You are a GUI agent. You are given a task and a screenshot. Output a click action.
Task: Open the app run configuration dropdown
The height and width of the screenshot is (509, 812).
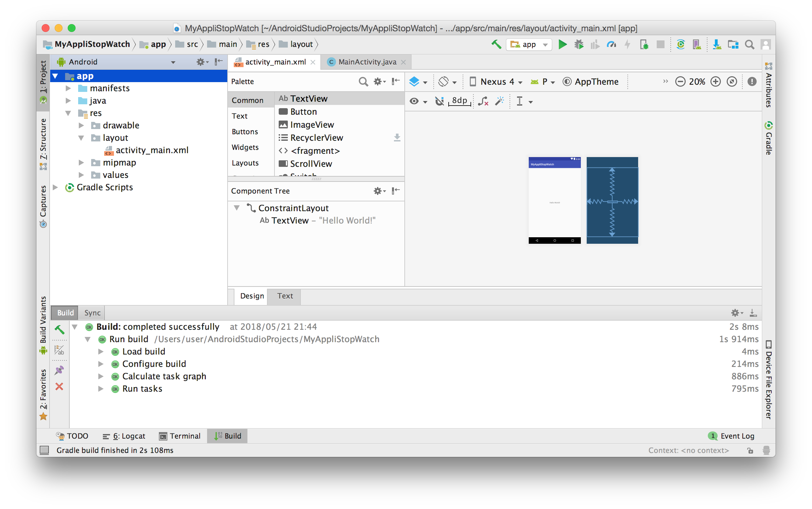pyautogui.click(x=528, y=44)
